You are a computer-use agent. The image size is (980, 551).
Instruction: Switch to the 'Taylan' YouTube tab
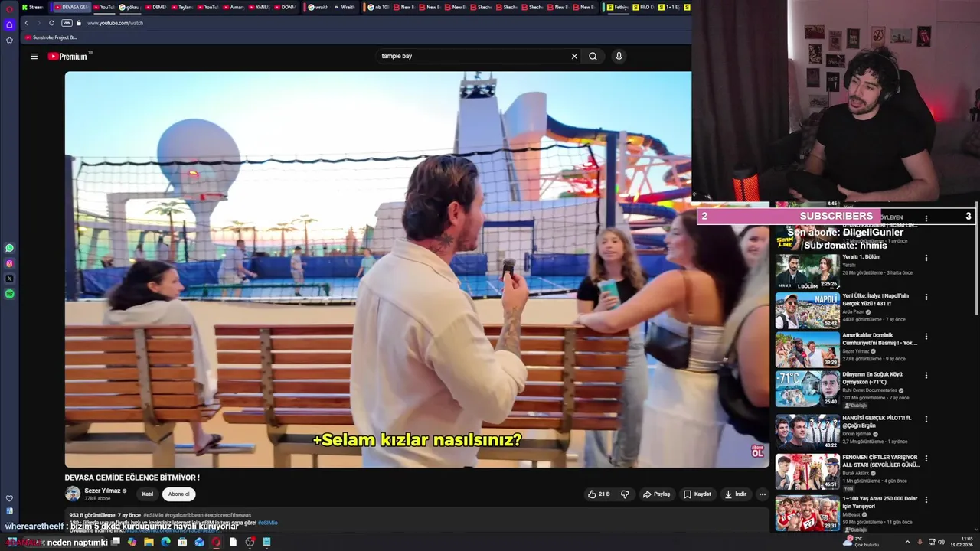(181, 7)
